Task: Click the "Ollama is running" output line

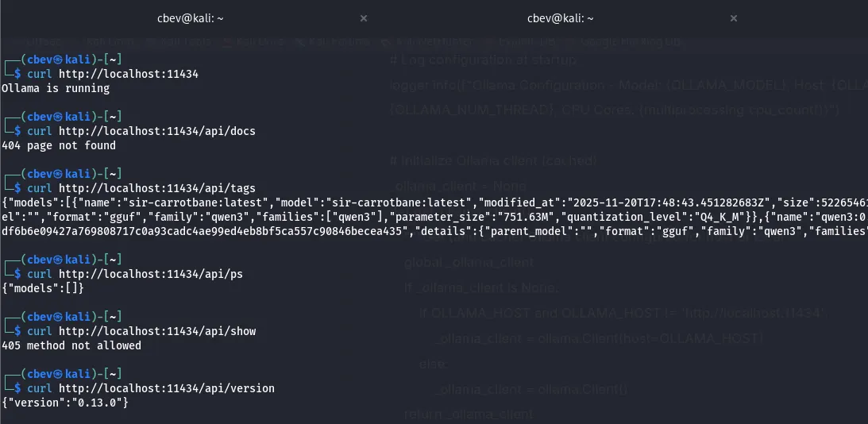Action: click(56, 88)
